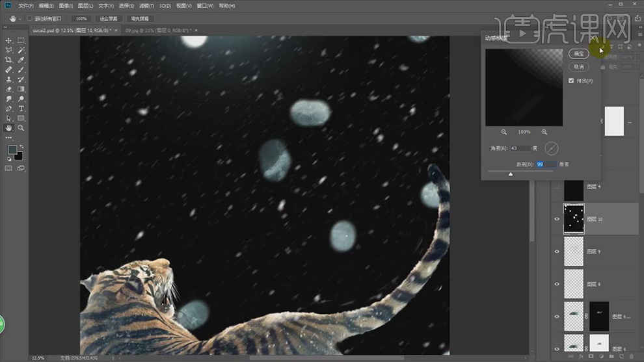This screenshot has width=644, height=362.
Task: Select the Move tool
Action: tap(8, 40)
